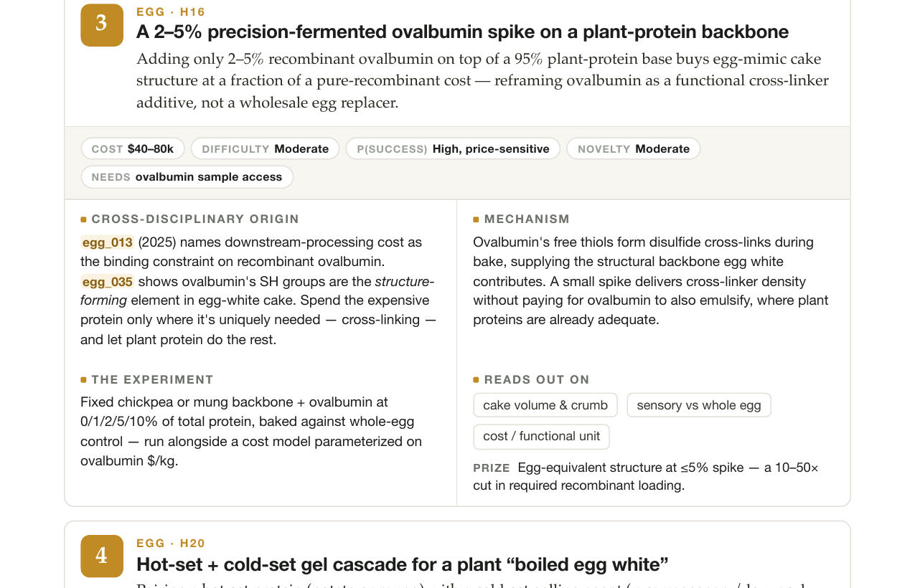Click the EGG · H20 label
This screenshot has width=915, height=588.
[171, 544]
